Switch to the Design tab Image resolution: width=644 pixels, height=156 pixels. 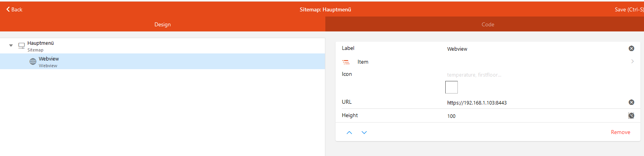(x=163, y=24)
